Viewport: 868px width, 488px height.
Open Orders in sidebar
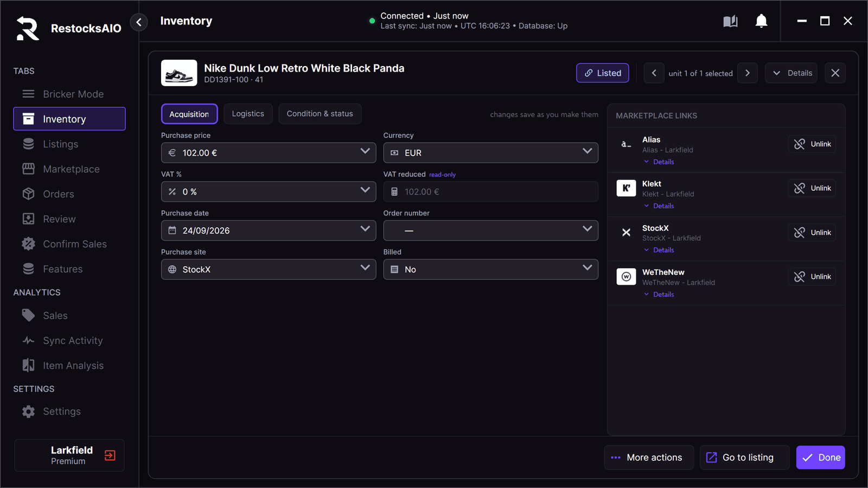[69, 194]
